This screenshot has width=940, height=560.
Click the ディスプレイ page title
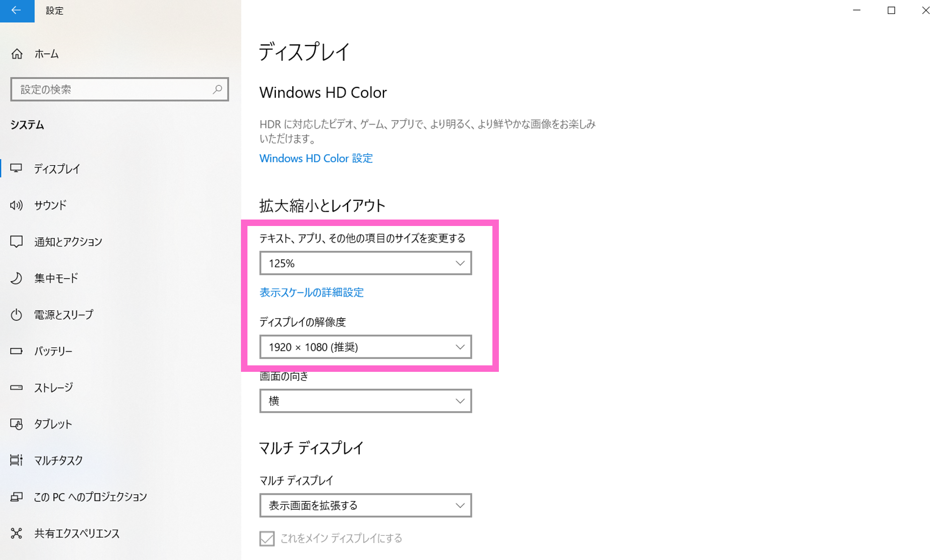pos(304,52)
